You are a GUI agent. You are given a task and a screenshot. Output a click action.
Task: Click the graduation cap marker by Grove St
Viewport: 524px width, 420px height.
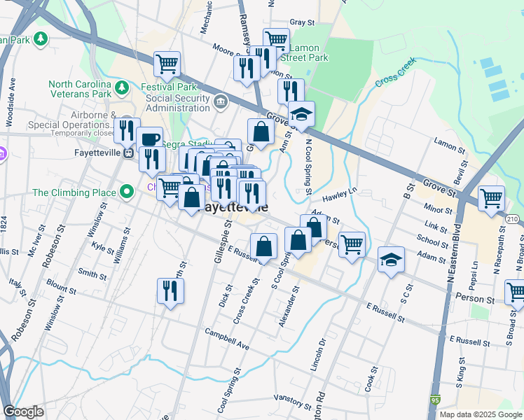click(x=301, y=114)
